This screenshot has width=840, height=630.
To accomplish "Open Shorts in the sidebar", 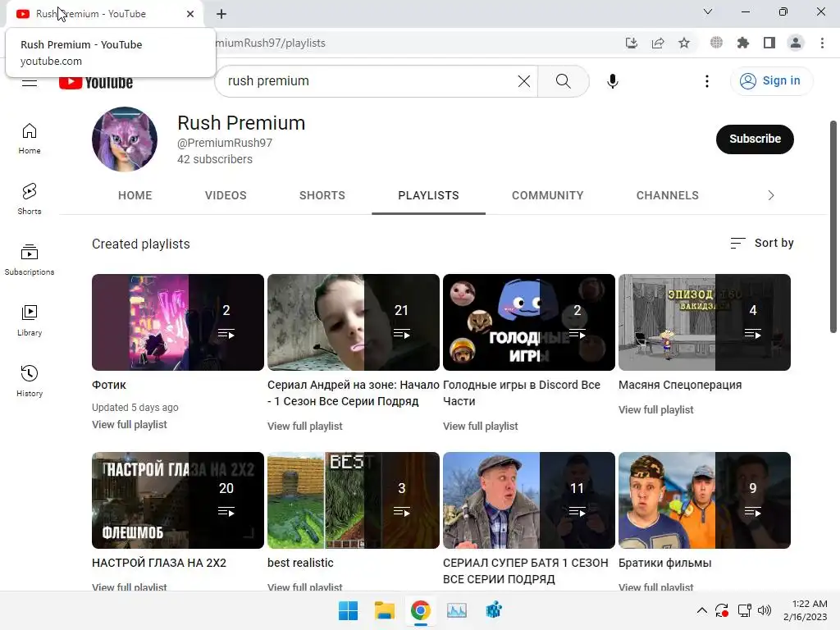I will 30,199.
